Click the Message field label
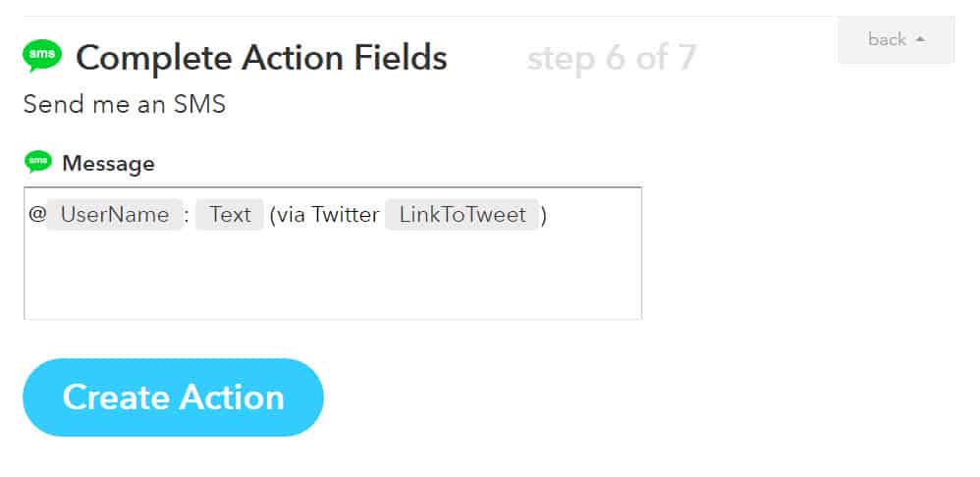The height and width of the screenshot is (477, 980). [x=108, y=164]
